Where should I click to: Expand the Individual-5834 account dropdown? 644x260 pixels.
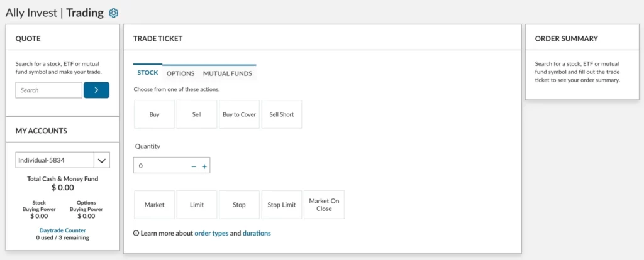click(x=101, y=160)
